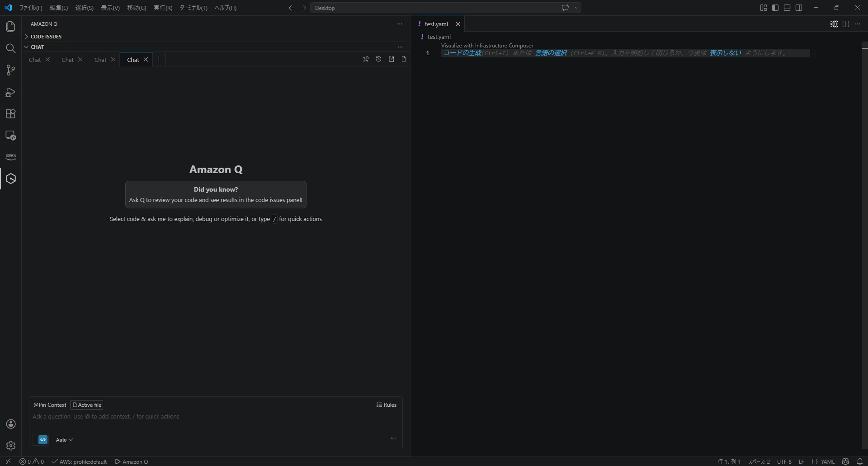The width and height of the screenshot is (868, 466).
Task: Open the 実行(R) menu
Action: pyautogui.click(x=163, y=8)
